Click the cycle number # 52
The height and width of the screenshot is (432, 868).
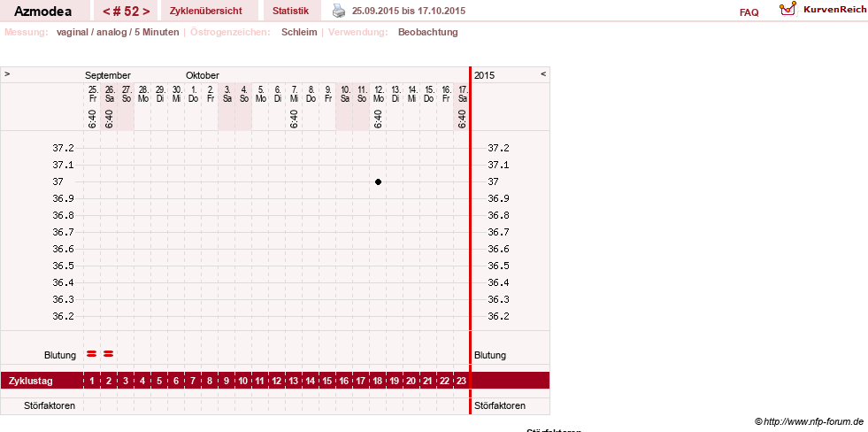click(127, 12)
